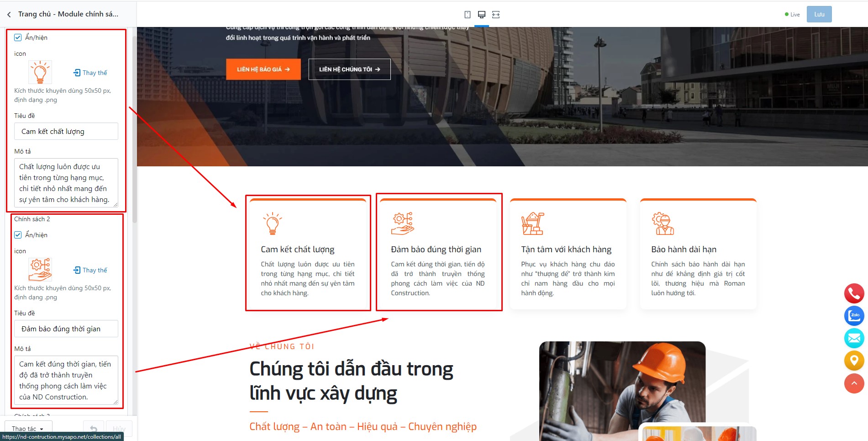Go back using the header chevron arrow
The width and height of the screenshot is (868, 441).
[9, 15]
